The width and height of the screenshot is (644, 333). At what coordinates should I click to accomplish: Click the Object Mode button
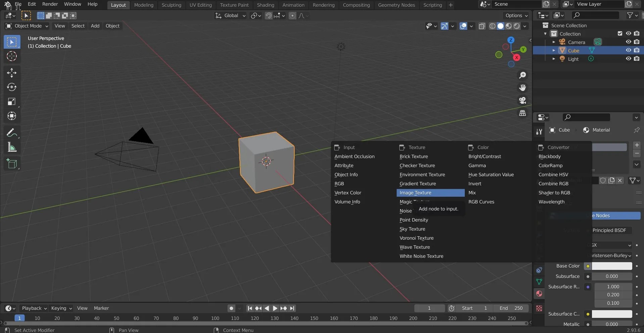(x=27, y=26)
